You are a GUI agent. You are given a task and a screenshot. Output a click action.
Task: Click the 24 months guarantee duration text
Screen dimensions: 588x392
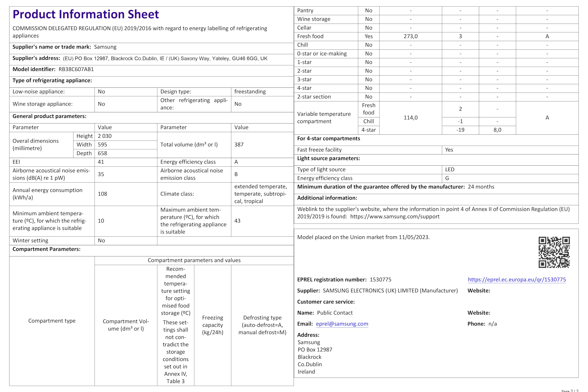click(x=481, y=187)
